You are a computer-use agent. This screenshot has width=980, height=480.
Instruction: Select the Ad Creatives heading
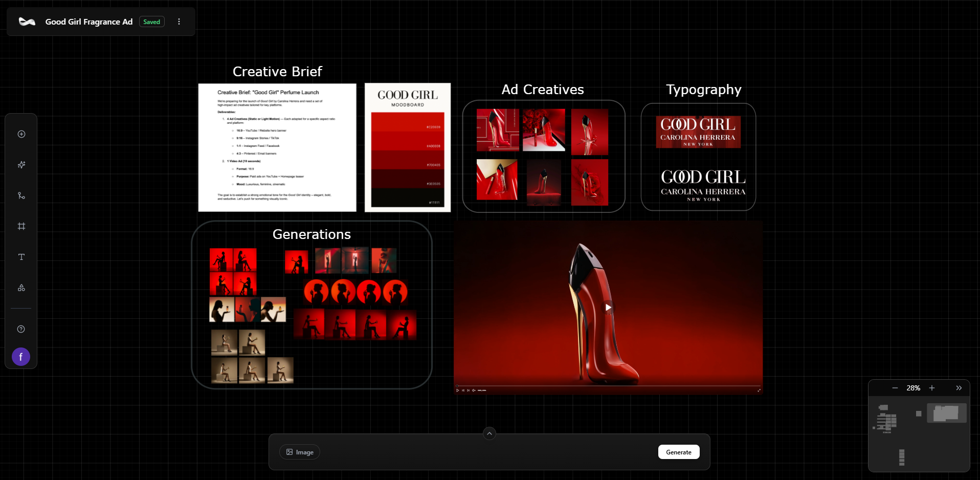[543, 90]
